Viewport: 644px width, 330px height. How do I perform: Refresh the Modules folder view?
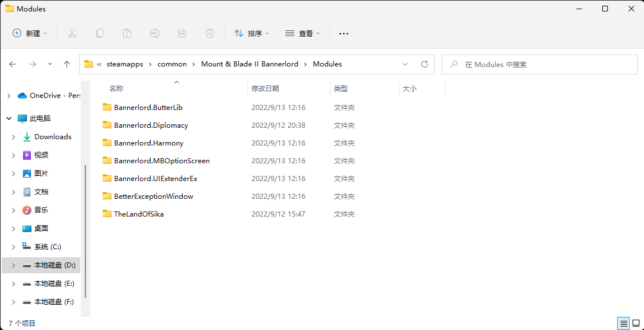point(425,64)
